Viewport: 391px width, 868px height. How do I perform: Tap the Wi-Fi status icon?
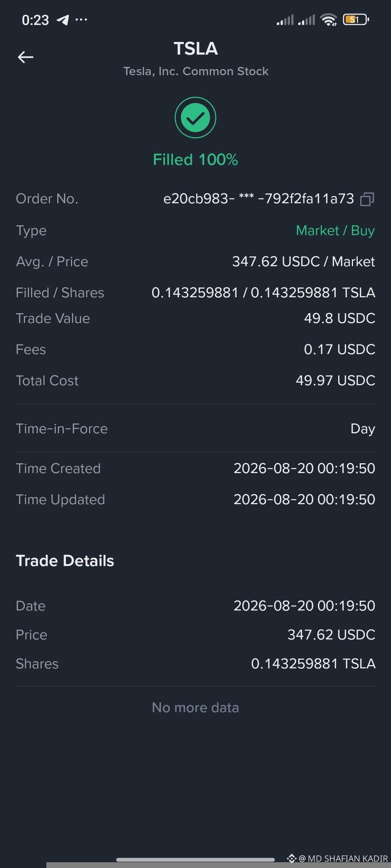tap(329, 20)
